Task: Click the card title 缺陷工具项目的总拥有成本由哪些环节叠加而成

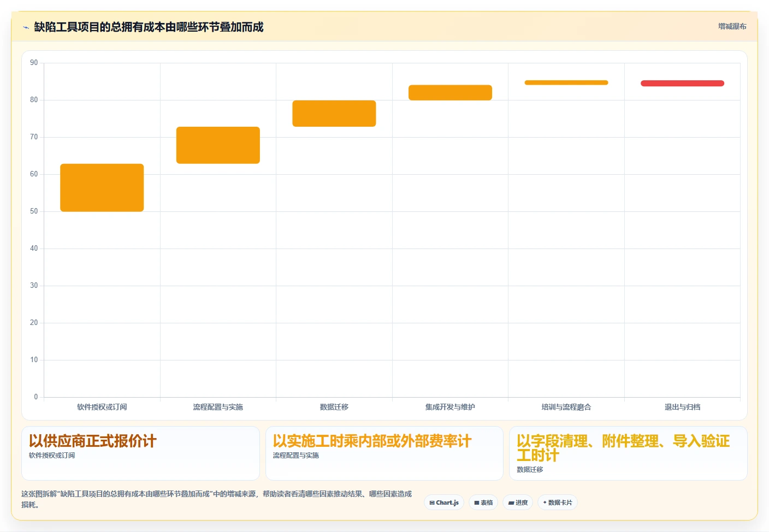Action: pyautogui.click(x=149, y=27)
